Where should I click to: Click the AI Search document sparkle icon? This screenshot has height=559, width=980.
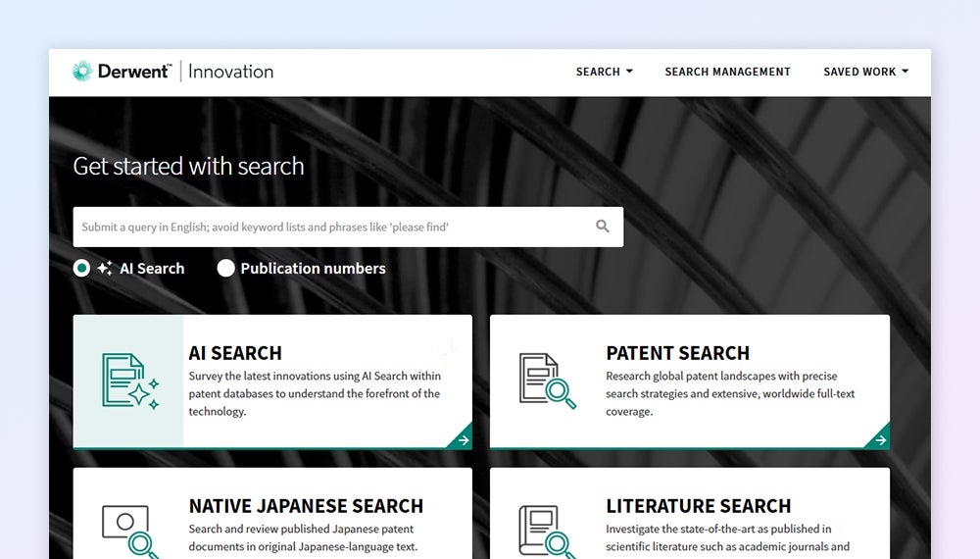[x=129, y=381]
